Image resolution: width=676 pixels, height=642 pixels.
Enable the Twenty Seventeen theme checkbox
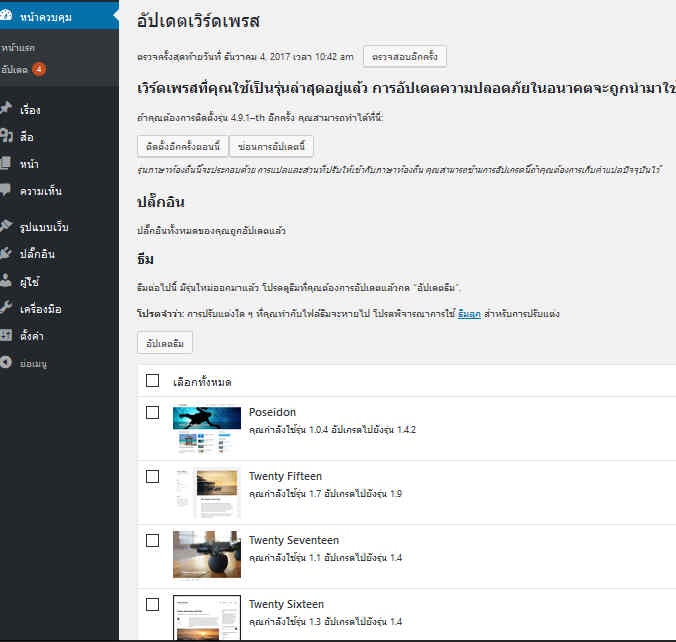[153, 540]
